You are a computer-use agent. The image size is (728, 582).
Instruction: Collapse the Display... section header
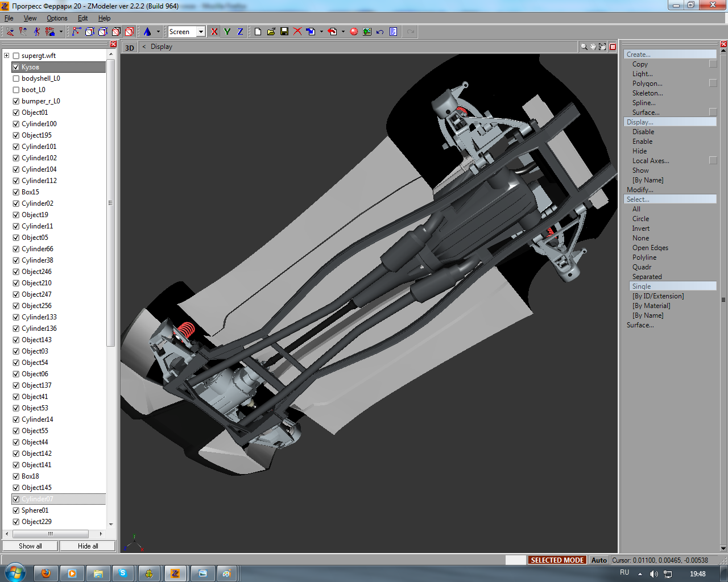click(x=670, y=122)
